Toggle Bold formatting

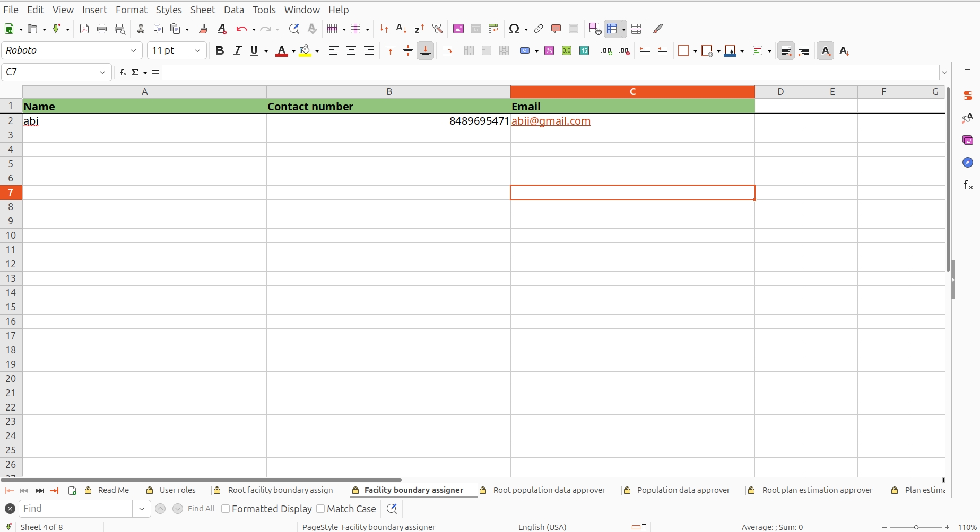[x=220, y=51]
